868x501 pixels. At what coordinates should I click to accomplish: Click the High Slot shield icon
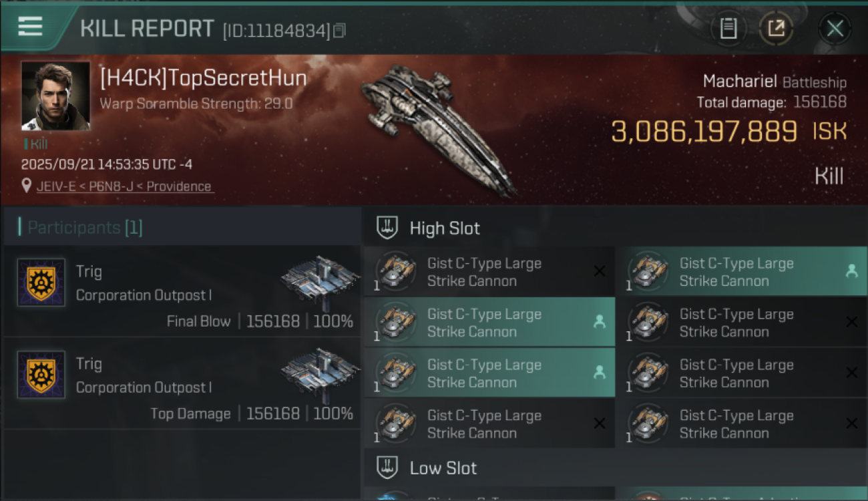(x=387, y=228)
